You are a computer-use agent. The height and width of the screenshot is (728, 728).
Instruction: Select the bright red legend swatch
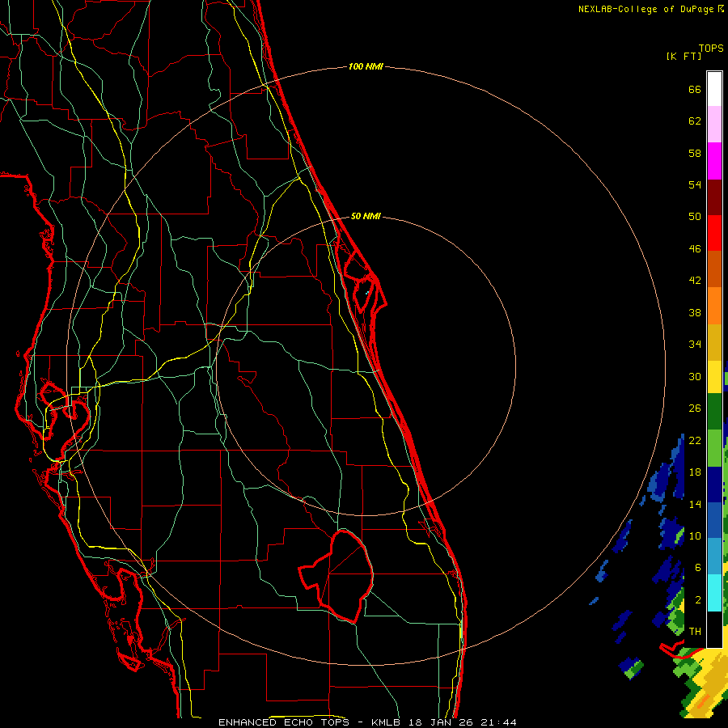pos(714,233)
